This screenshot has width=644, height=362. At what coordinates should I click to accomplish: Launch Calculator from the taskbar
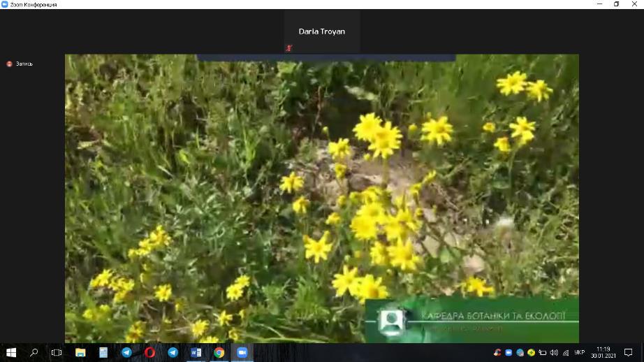103,353
